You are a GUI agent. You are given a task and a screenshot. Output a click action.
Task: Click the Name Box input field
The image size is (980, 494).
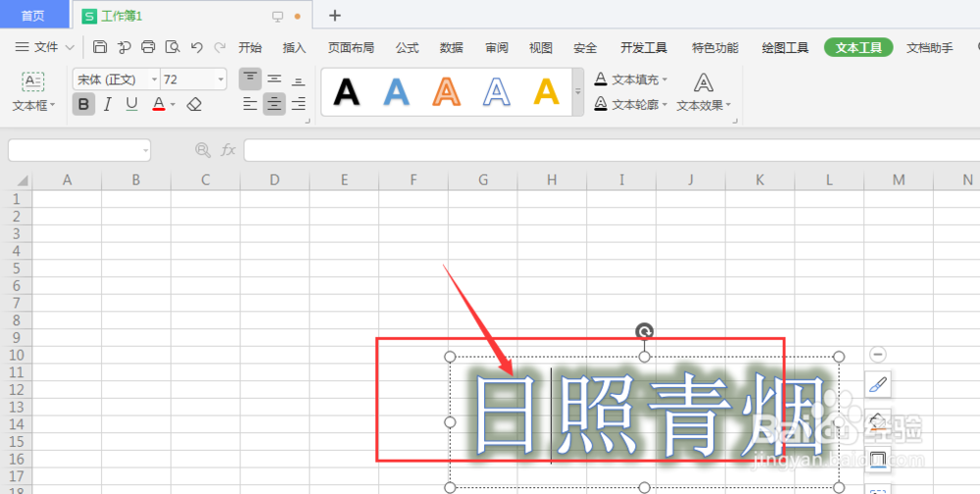79,150
